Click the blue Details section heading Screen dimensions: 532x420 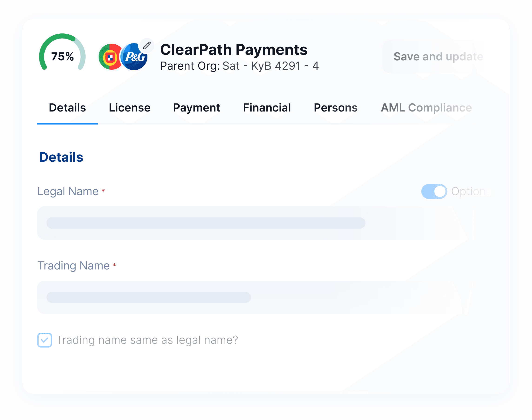pos(61,157)
